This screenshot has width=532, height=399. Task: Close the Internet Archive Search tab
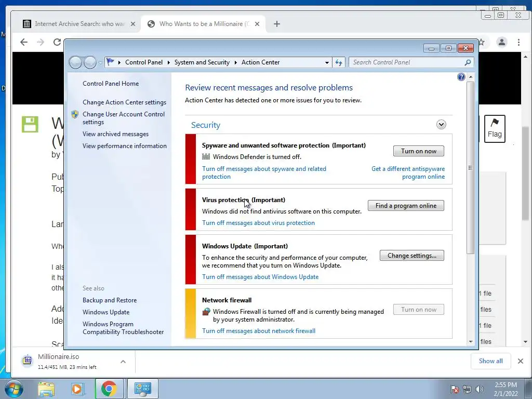coord(133,24)
